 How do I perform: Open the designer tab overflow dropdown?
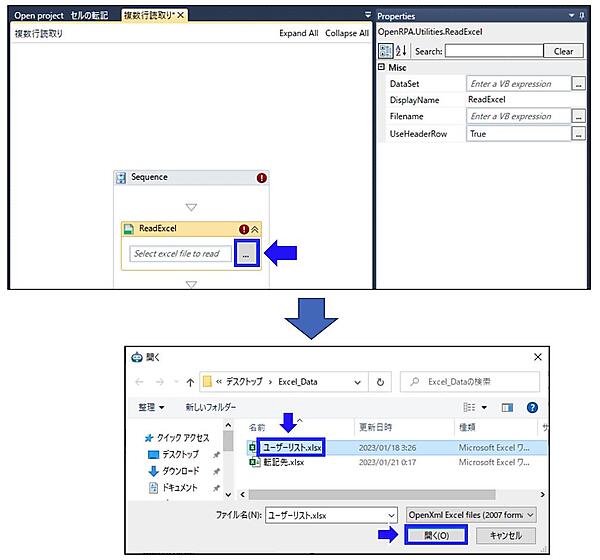pos(368,15)
